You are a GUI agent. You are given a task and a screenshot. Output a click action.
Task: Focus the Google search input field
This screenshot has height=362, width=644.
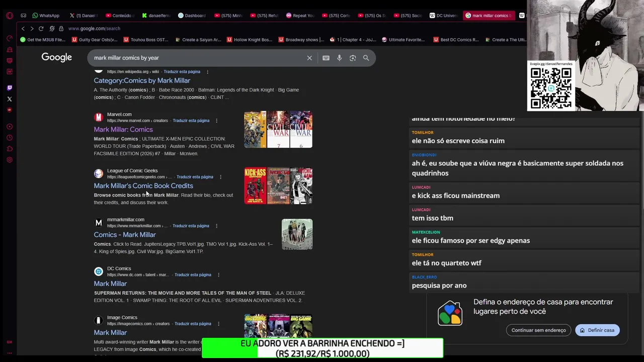pos(199,58)
